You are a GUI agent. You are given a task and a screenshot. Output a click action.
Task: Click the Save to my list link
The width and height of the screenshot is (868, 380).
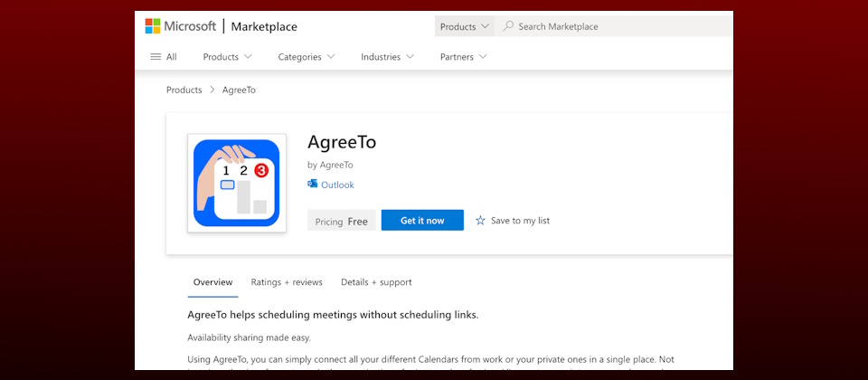pos(520,221)
